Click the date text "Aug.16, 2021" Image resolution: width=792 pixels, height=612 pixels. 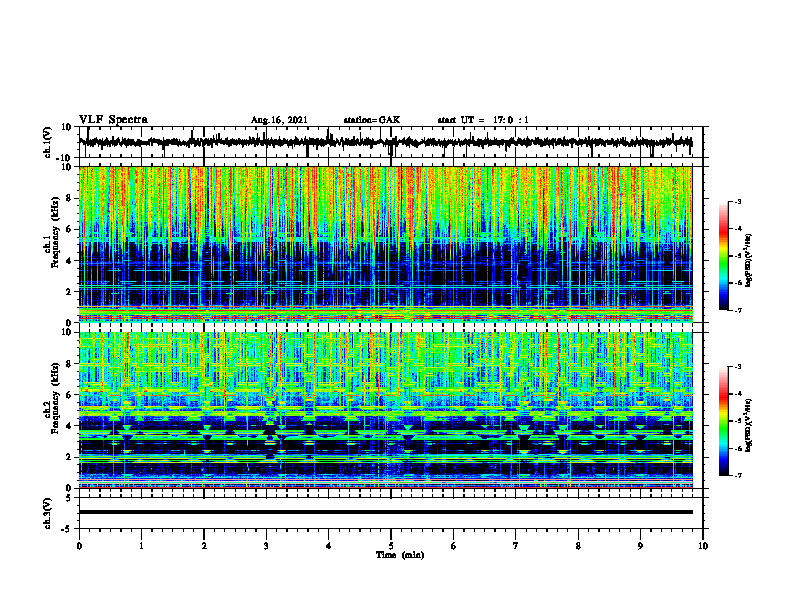[279, 120]
